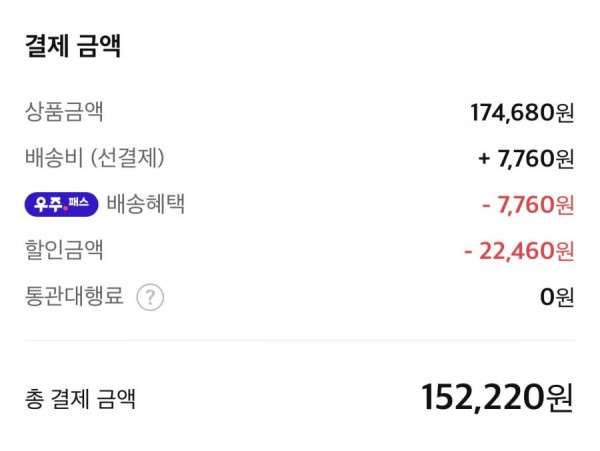Click the 0원 customs fee value
Viewport: 600px width, 451px height.
(x=557, y=297)
